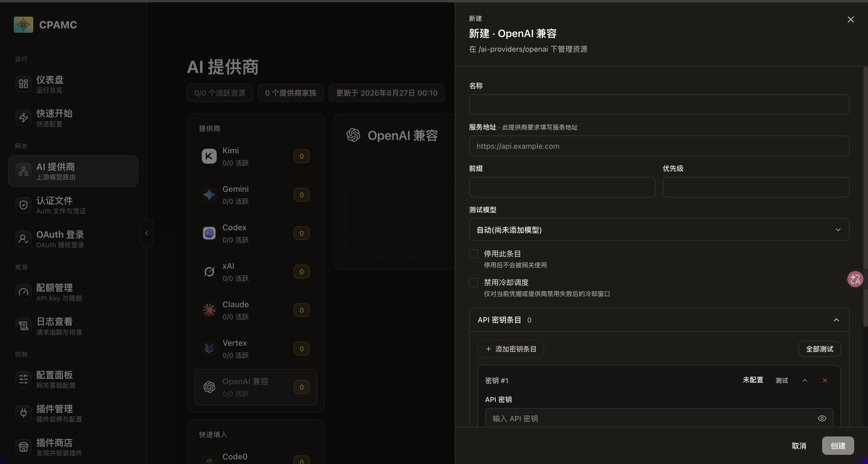This screenshot has height=464, width=868.
Task: Open the 测试模型 dropdown
Action: [659, 230]
